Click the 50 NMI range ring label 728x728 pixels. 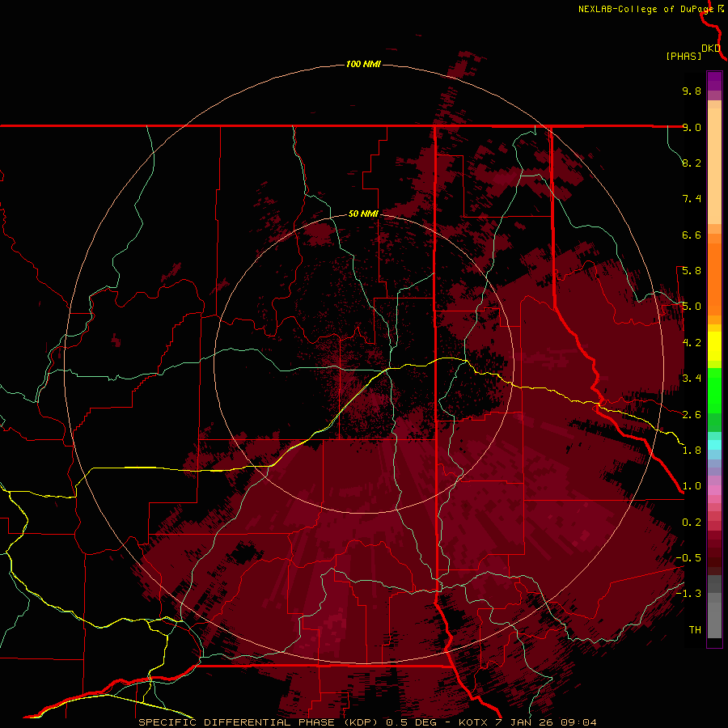click(x=363, y=214)
